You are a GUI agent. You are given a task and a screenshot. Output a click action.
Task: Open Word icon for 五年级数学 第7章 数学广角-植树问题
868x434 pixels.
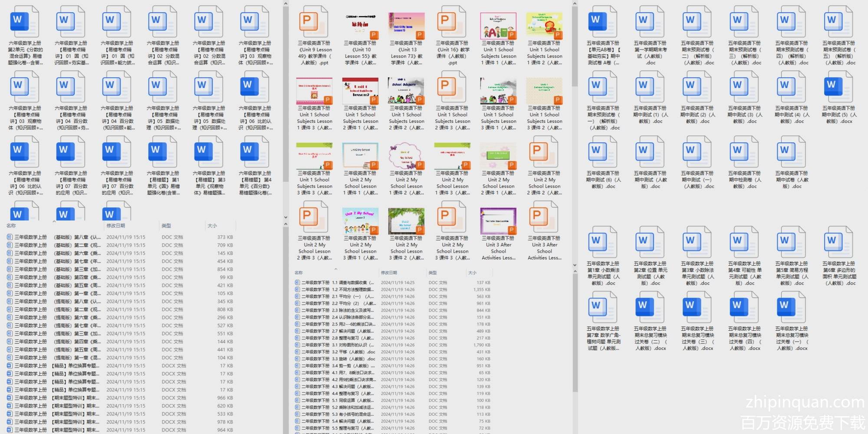click(602, 307)
